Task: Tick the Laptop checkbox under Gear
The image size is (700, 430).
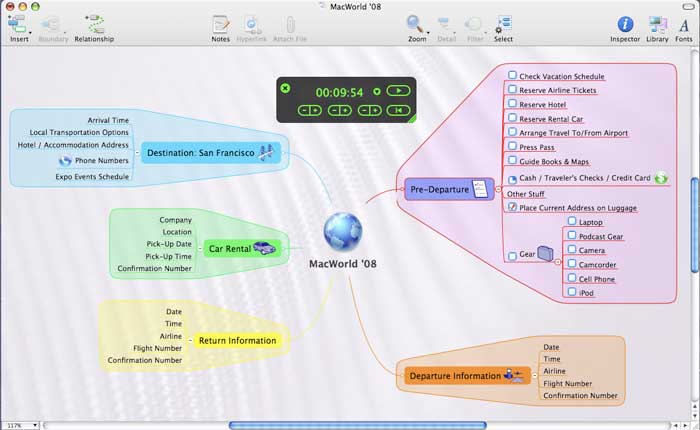Action: (572, 221)
